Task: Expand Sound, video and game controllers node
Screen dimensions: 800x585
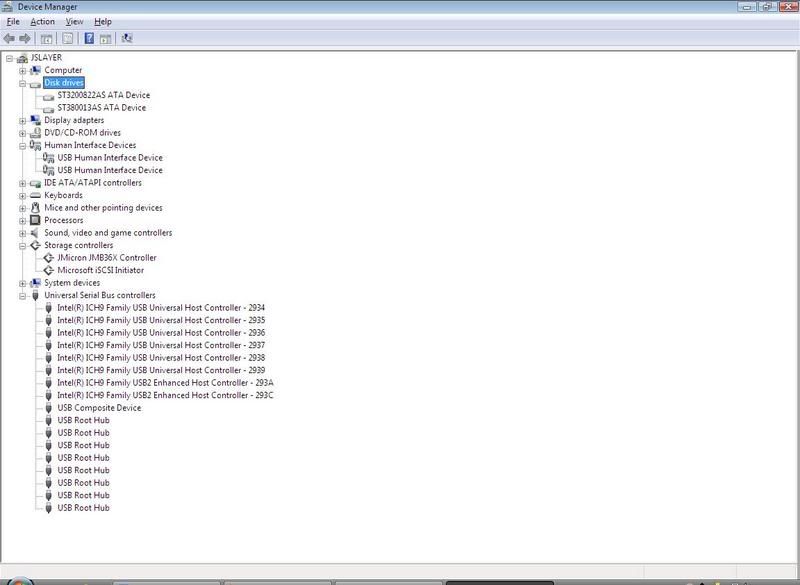Action: [22, 234]
